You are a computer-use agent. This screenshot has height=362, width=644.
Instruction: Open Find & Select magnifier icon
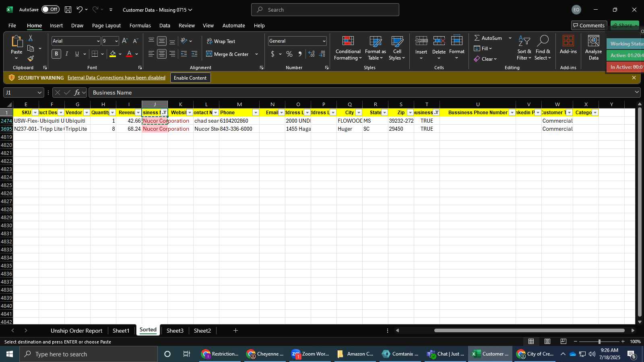pyautogui.click(x=543, y=41)
